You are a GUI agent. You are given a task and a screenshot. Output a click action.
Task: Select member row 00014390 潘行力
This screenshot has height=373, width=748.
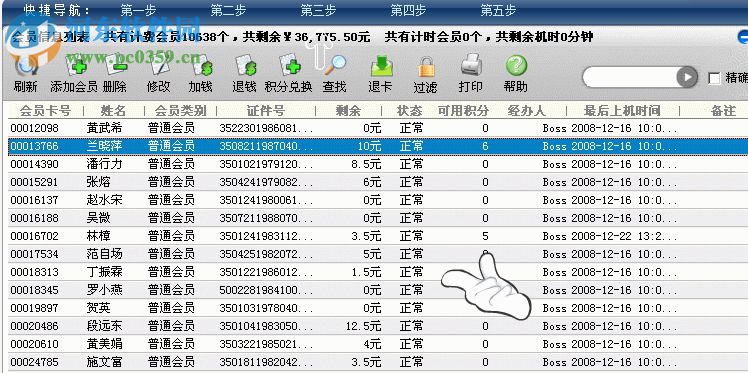pos(378,164)
